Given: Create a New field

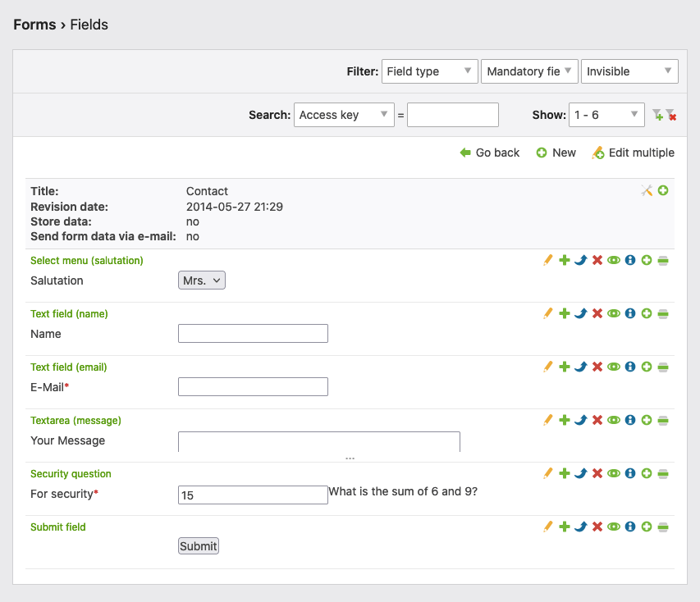Looking at the screenshot, I should 556,153.
